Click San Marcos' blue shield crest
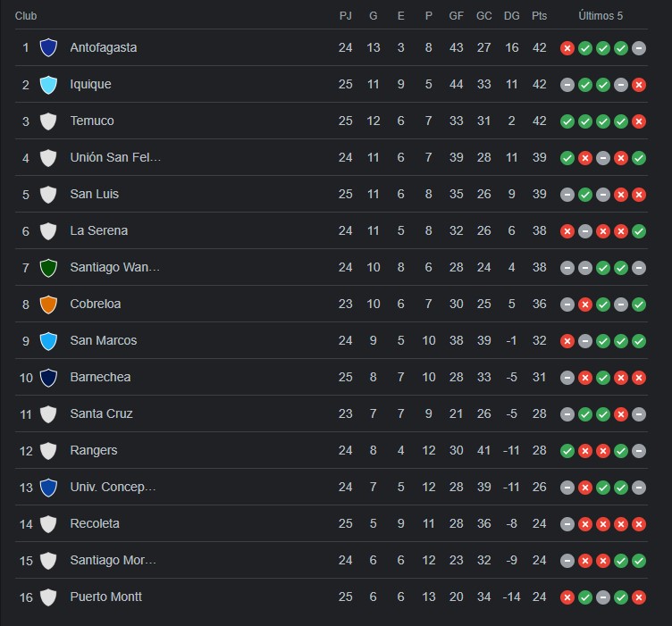This screenshot has height=626, width=672. pyautogui.click(x=48, y=341)
